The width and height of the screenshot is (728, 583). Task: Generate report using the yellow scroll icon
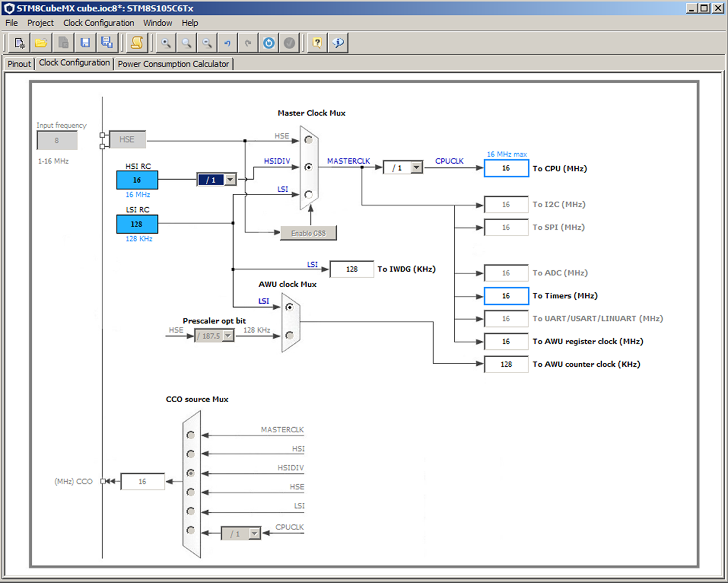[137, 43]
